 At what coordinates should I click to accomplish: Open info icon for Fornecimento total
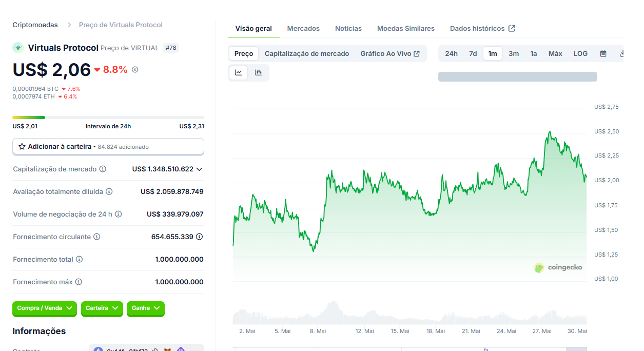click(x=79, y=259)
